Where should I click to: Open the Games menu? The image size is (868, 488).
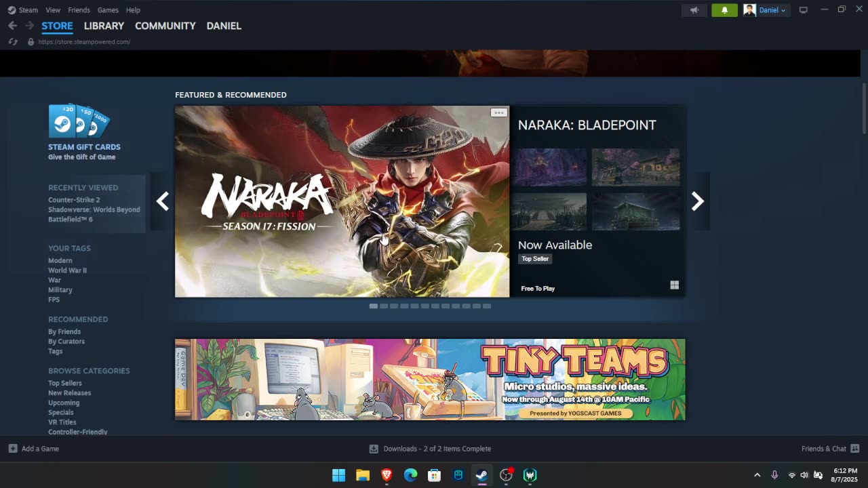point(108,10)
